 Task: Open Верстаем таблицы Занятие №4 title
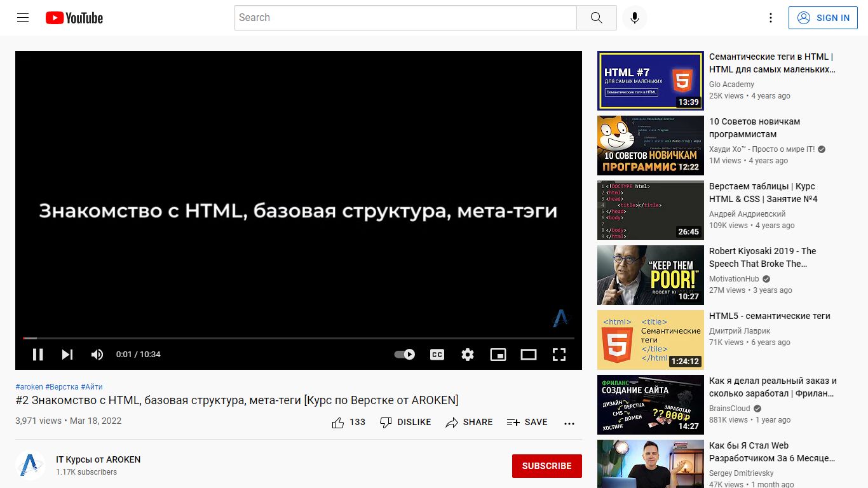pyautogui.click(x=763, y=193)
